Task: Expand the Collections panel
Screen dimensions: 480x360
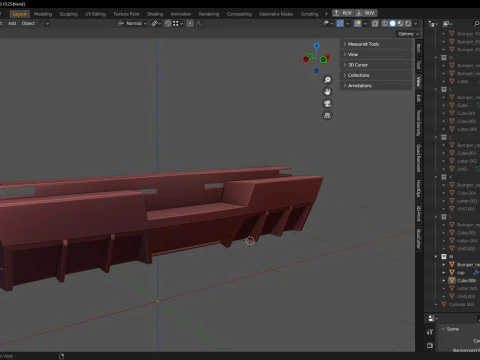Action: point(376,75)
